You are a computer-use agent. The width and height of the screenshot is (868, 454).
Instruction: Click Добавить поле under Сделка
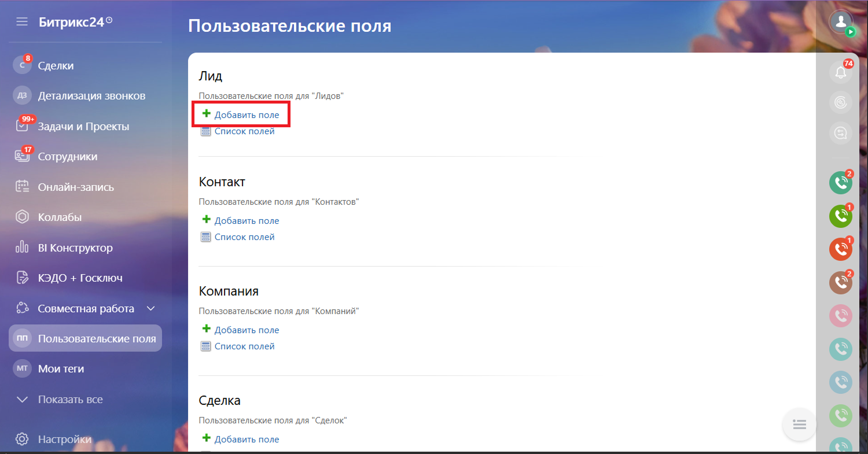coord(247,439)
